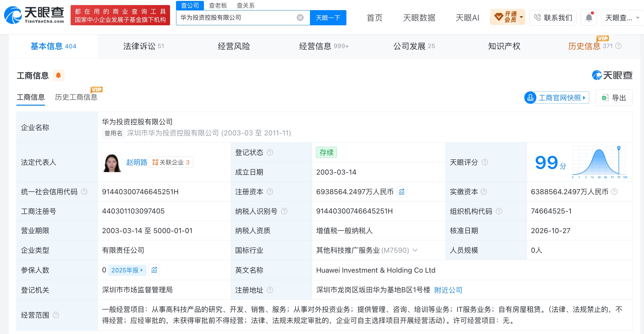The width and height of the screenshot is (644, 334).
Task: Go to 天眼AI in top navigation
Action: tap(467, 18)
